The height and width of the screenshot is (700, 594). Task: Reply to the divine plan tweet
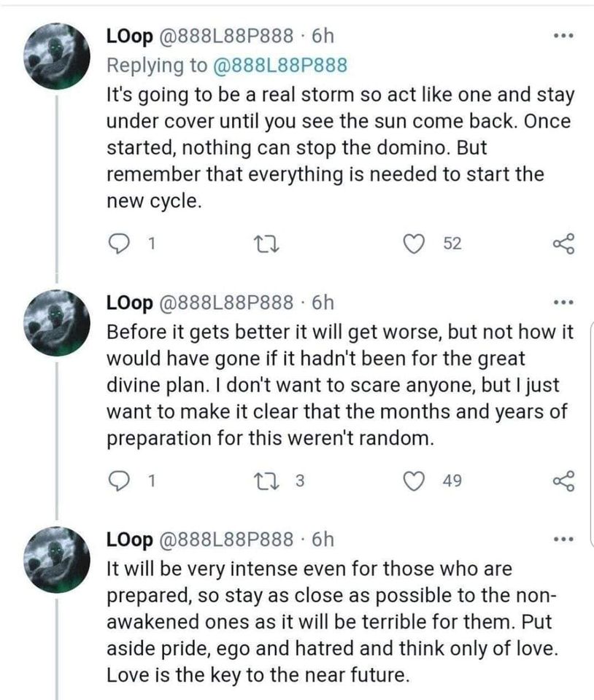click(x=119, y=480)
